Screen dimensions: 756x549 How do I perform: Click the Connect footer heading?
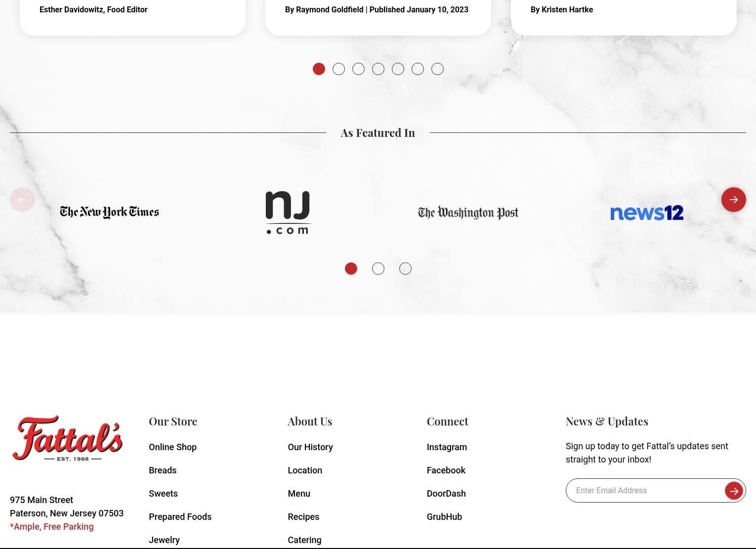point(447,421)
